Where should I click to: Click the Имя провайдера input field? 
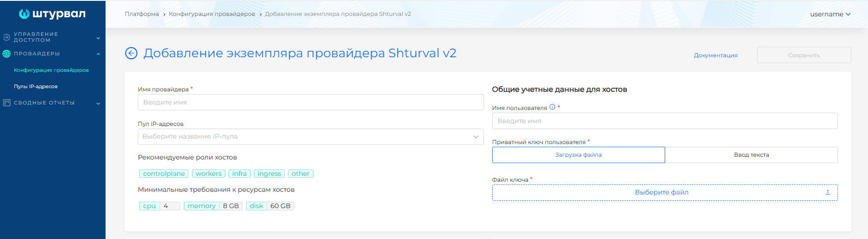point(310,102)
